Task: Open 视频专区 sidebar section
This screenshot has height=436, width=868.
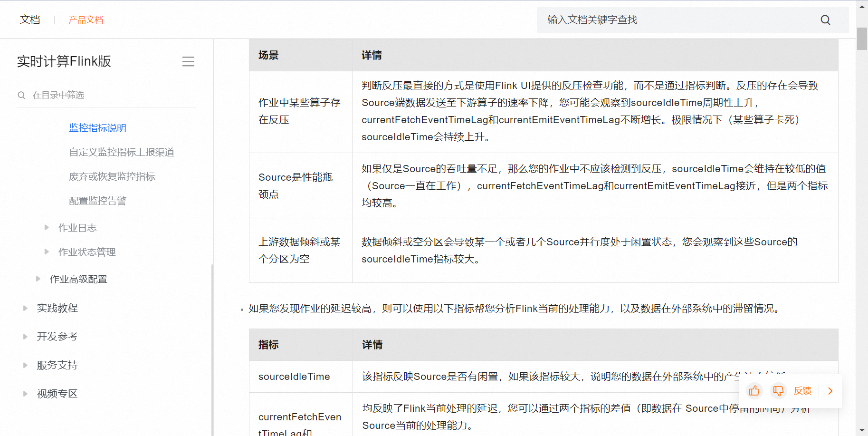Action: [x=57, y=394]
